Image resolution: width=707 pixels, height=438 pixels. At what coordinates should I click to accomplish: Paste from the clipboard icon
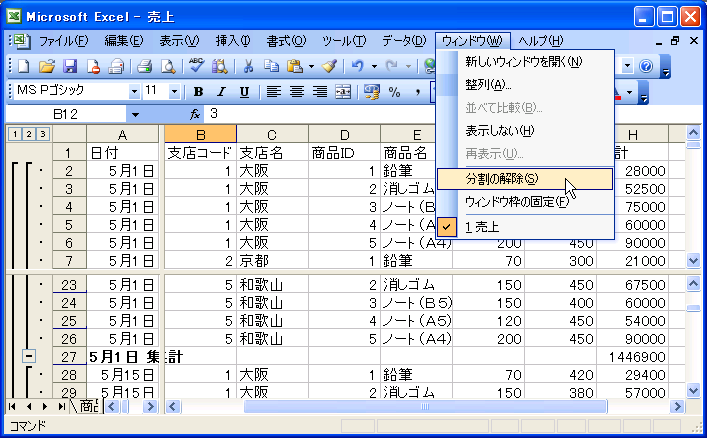(x=294, y=66)
